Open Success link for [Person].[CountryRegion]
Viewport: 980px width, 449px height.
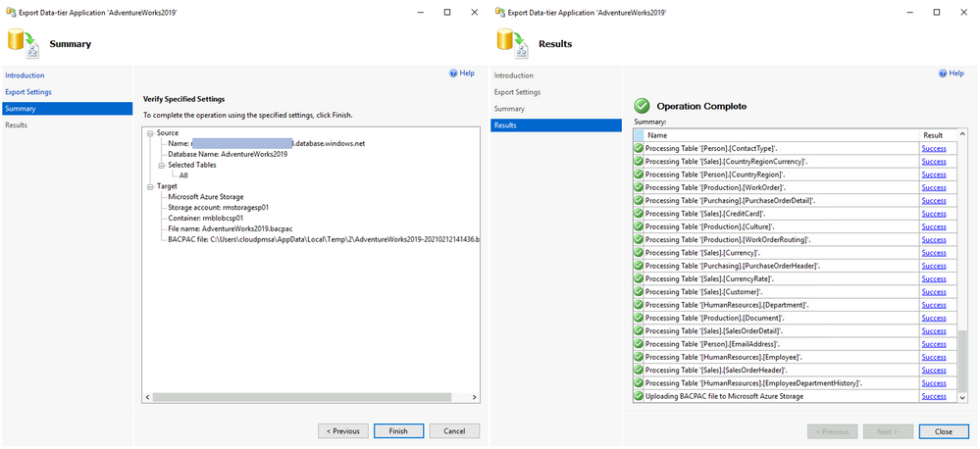coord(934,175)
